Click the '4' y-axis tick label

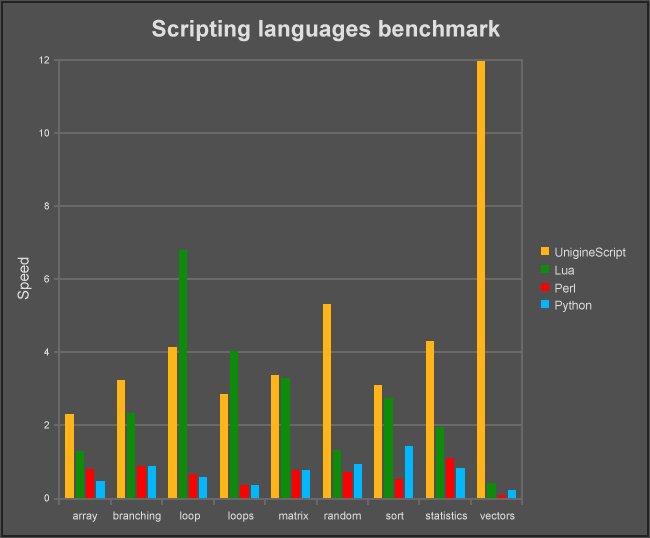(x=46, y=352)
